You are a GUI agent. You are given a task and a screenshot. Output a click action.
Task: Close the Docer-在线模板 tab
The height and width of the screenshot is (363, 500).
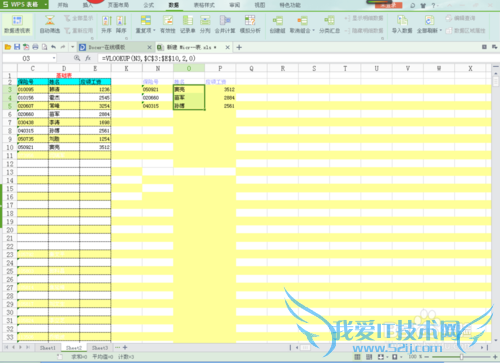pyautogui.click(x=149, y=47)
